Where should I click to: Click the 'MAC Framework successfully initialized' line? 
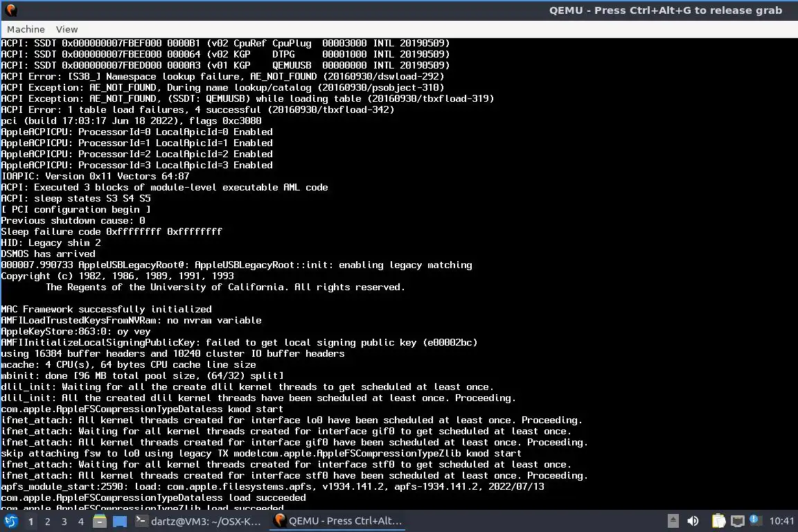pos(107,309)
